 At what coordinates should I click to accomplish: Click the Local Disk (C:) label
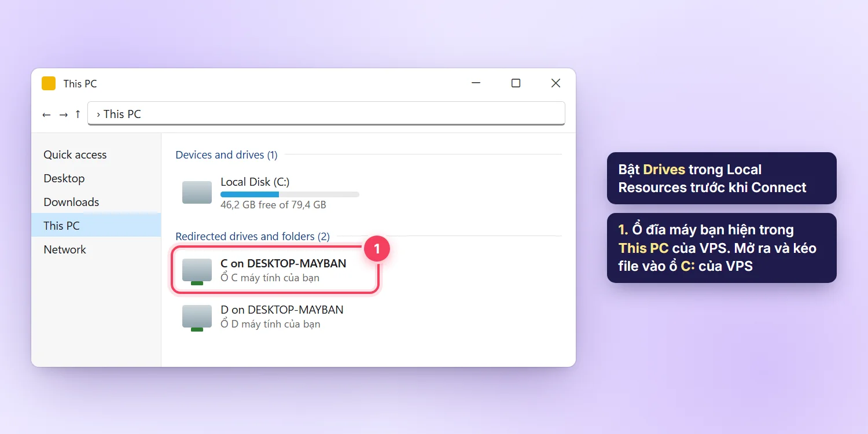pos(255,182)
